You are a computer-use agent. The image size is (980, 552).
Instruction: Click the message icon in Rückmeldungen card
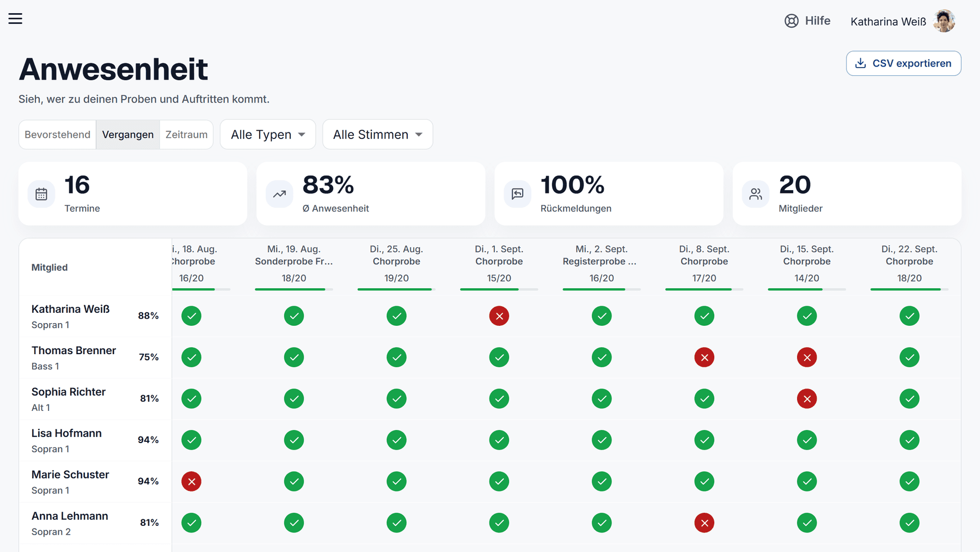tap(517, 194)
